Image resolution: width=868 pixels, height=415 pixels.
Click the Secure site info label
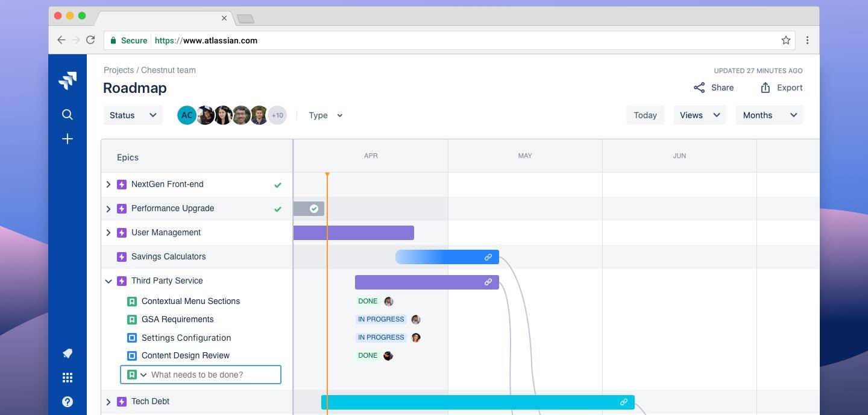coord(128,40)
